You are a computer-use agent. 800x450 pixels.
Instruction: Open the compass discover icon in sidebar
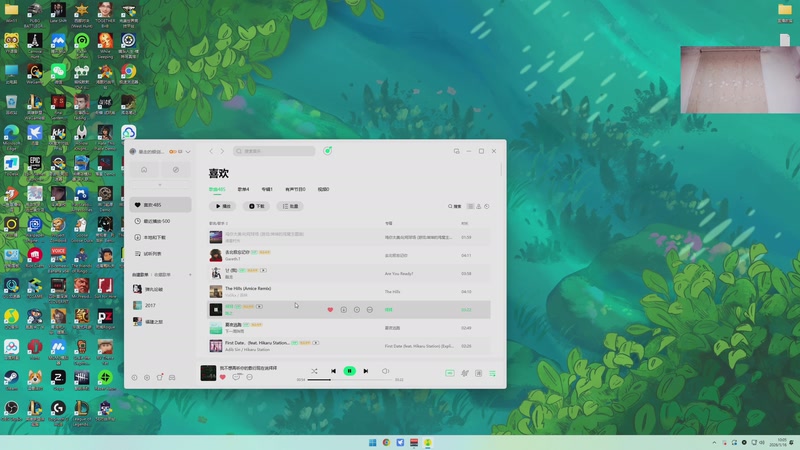(x=176, y=170)
